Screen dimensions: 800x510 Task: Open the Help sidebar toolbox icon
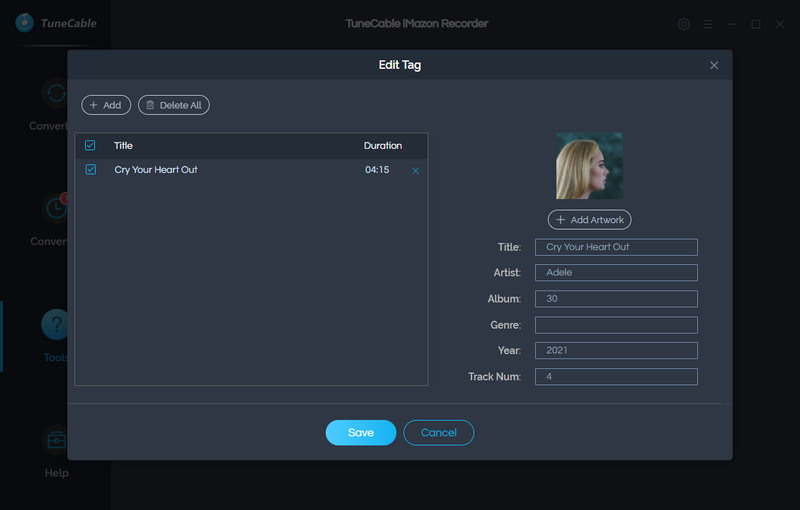point(55,440)
